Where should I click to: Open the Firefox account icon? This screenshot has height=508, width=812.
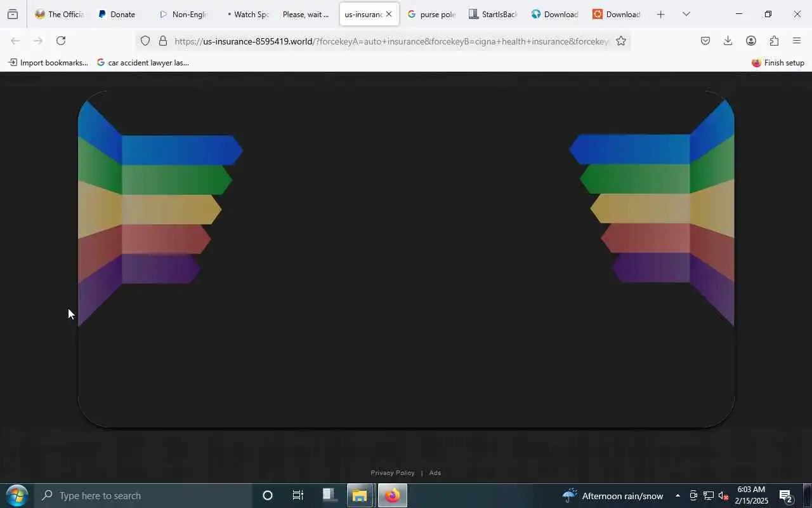751,41
